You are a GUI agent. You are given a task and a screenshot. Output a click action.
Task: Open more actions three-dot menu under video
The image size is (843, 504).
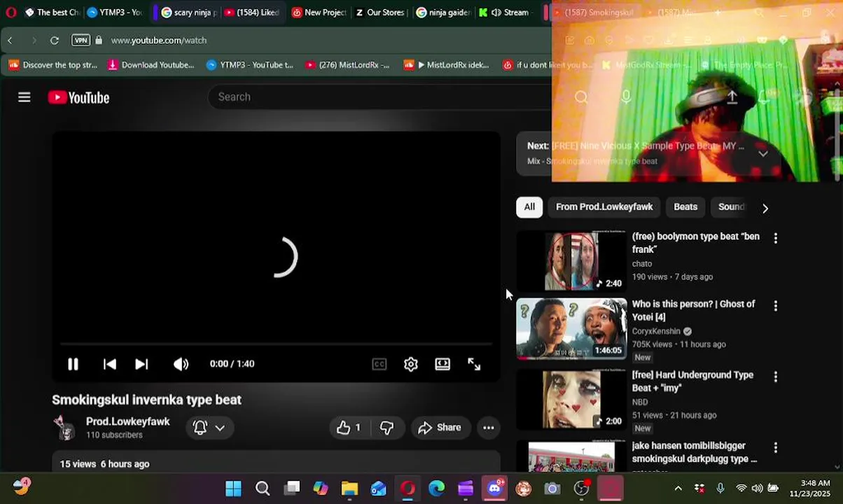[x=489, y=428]
